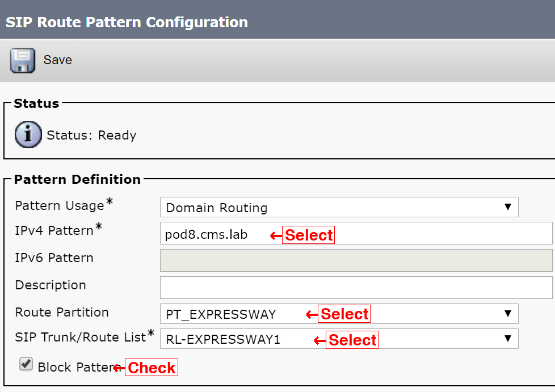Click the Status information icon

pyautogui.click(x=28, y=134)
